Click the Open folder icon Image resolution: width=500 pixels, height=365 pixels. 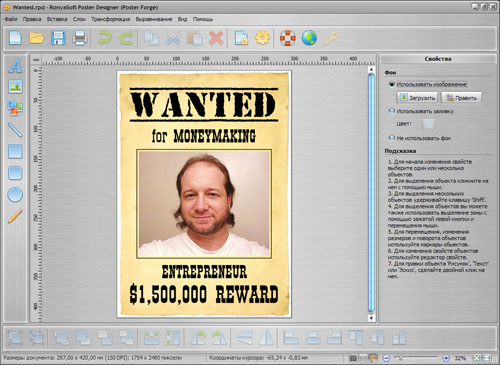coord(37,38)
